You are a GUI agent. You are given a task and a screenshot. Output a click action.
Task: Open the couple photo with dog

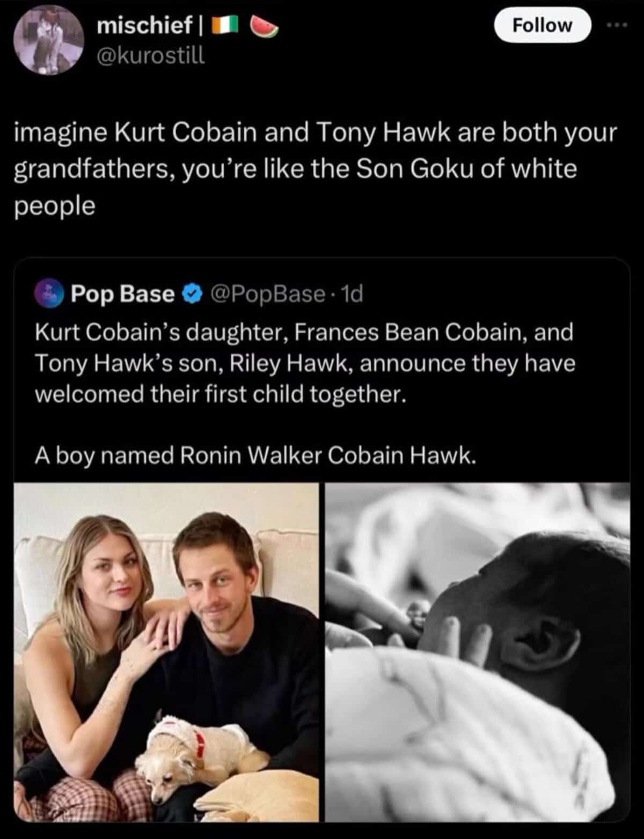(x=166, y=652)
